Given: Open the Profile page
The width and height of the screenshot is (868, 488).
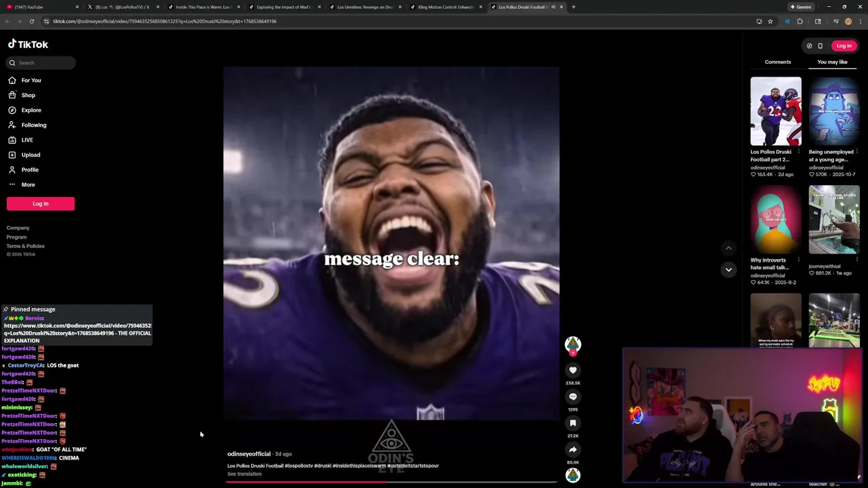Looking at the screenshot, I should [x=30, y=169].
